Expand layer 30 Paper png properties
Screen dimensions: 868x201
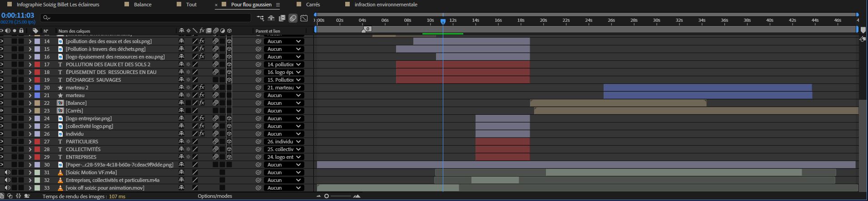(x=30, y=165)
